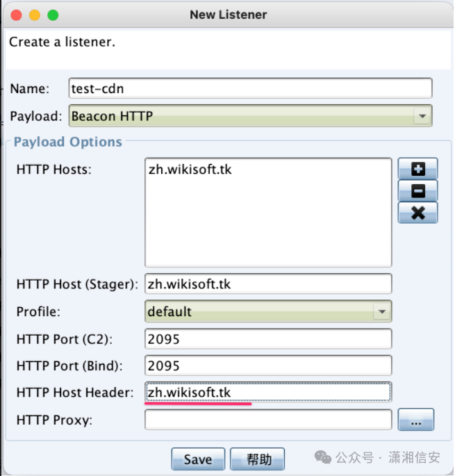Expand the Profile dropdown arrow
The height and width of the screenshot is (476, 455).
click(381, 311)
